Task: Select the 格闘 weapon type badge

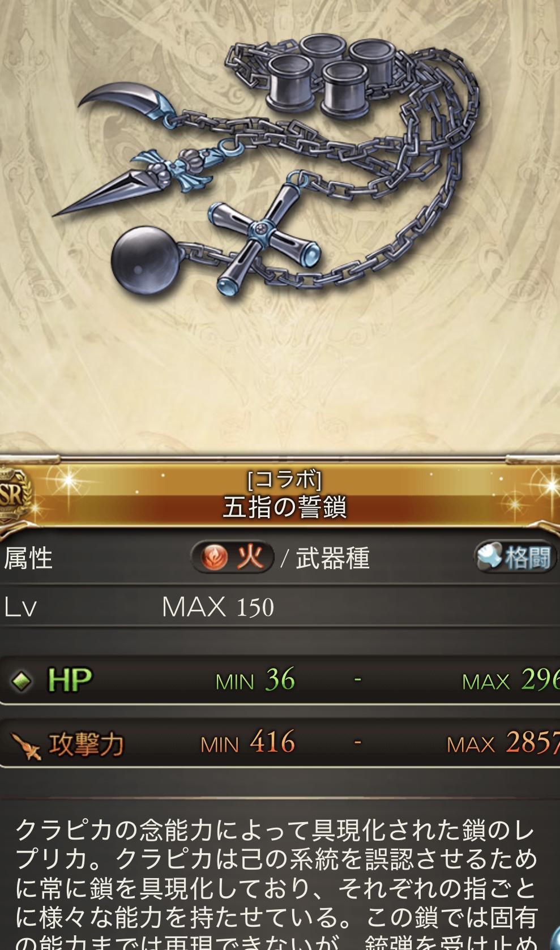Action: (x=515, y=557)
